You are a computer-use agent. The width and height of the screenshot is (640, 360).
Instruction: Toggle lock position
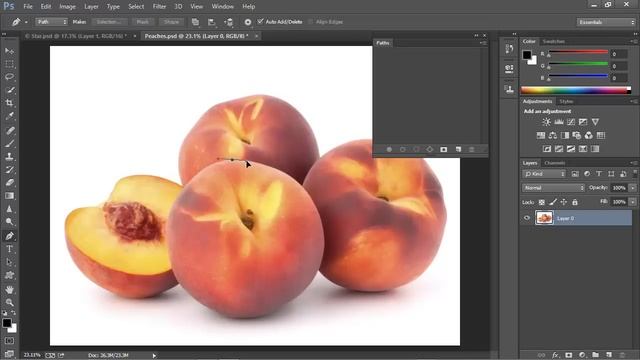click(x=564, y=202)
